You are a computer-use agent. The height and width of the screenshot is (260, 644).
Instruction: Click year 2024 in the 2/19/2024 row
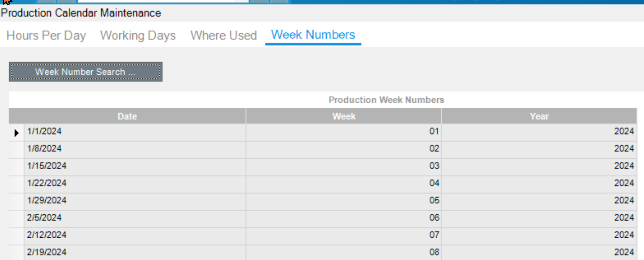click(539, 253)
